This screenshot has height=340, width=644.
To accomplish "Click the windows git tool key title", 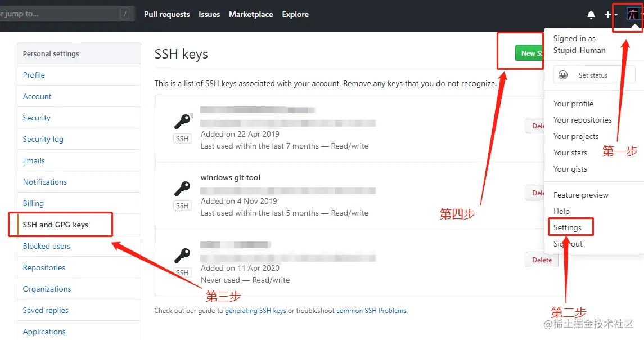I will point(231,178).
